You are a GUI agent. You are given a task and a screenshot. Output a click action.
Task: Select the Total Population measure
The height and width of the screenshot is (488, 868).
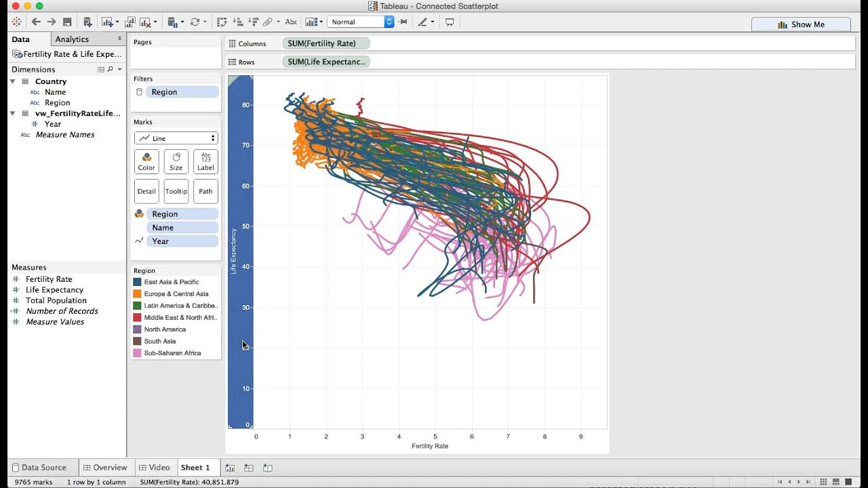[56, 301]
